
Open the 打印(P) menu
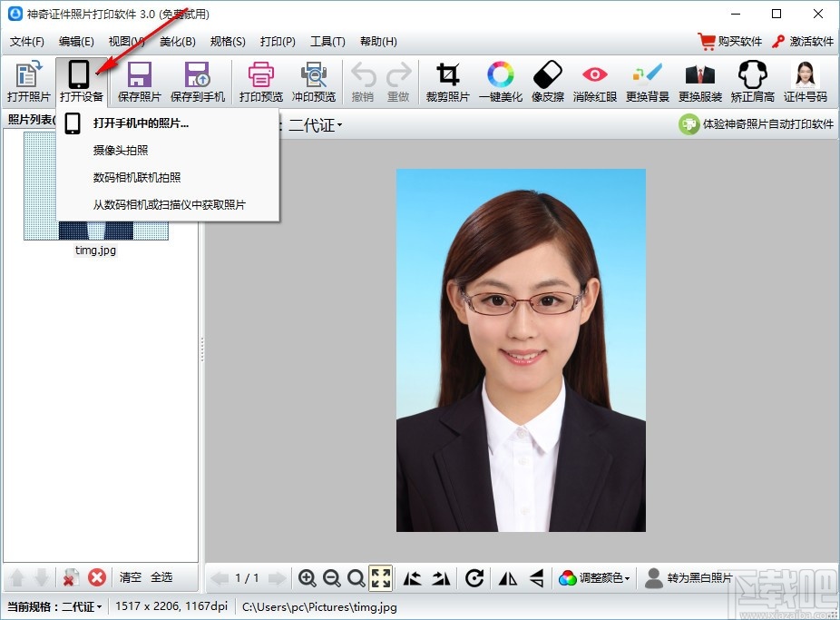(x=278, y=41)
